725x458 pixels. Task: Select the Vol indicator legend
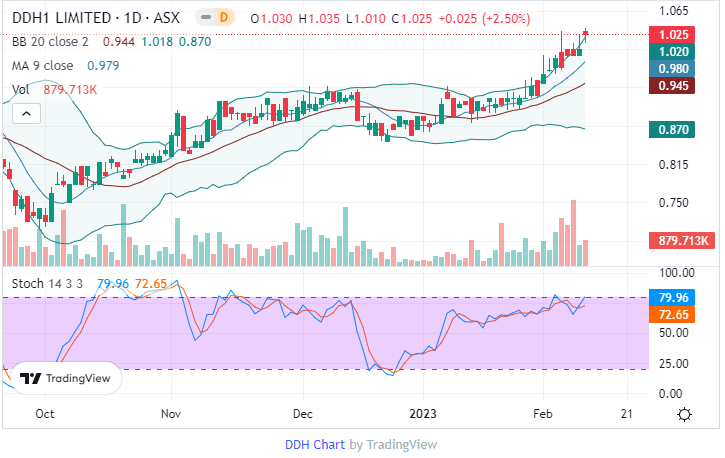[20, 89]
